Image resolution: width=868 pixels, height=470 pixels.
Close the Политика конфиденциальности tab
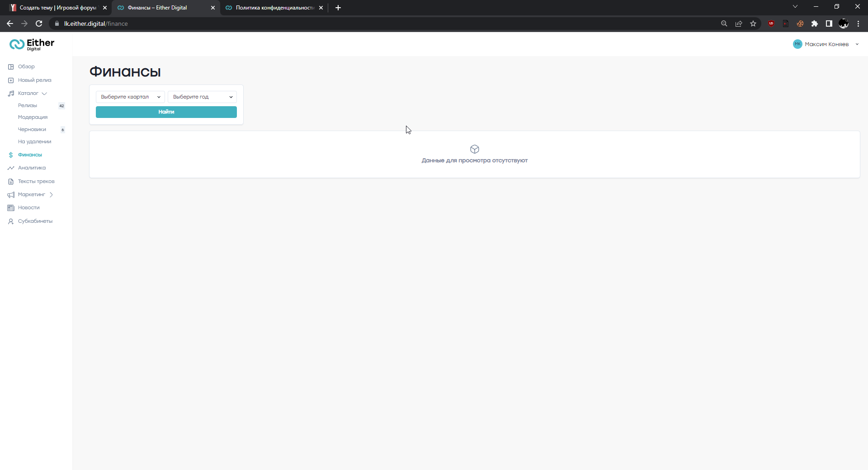point(321,8)
